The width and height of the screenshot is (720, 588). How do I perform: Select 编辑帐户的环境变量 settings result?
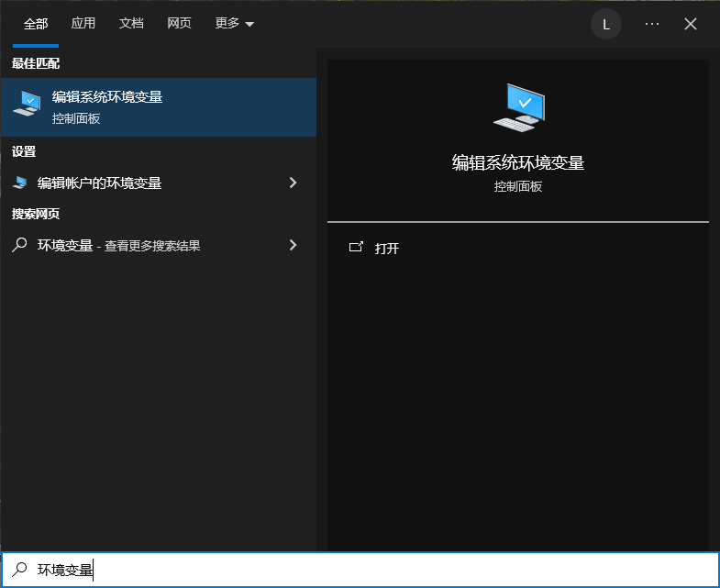coord(159,183)
